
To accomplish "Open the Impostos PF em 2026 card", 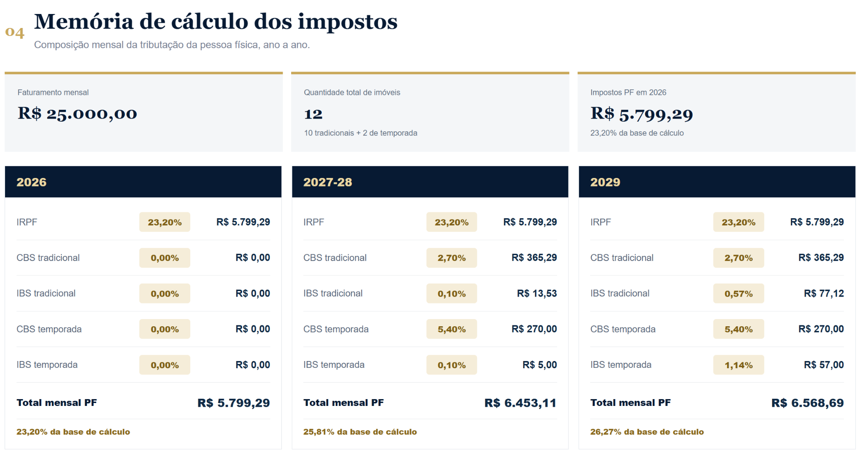I will pyautogui.click(x=716, y=112).
